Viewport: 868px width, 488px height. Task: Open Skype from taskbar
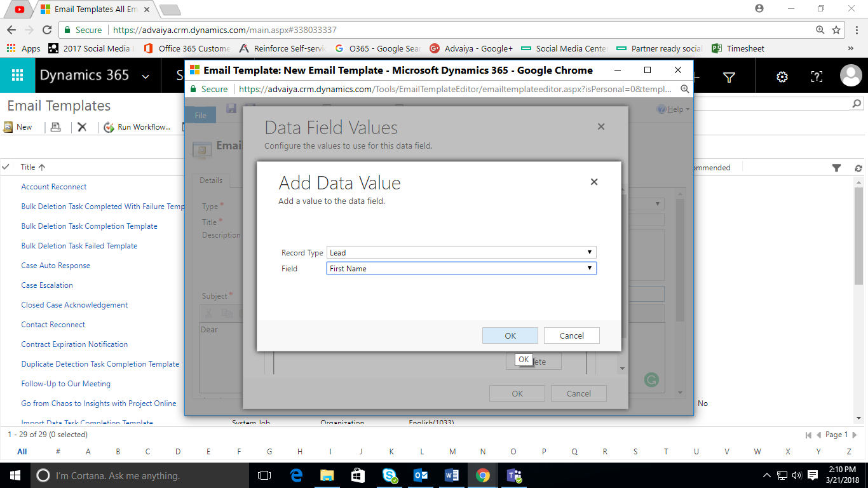[x=390, y=475]
